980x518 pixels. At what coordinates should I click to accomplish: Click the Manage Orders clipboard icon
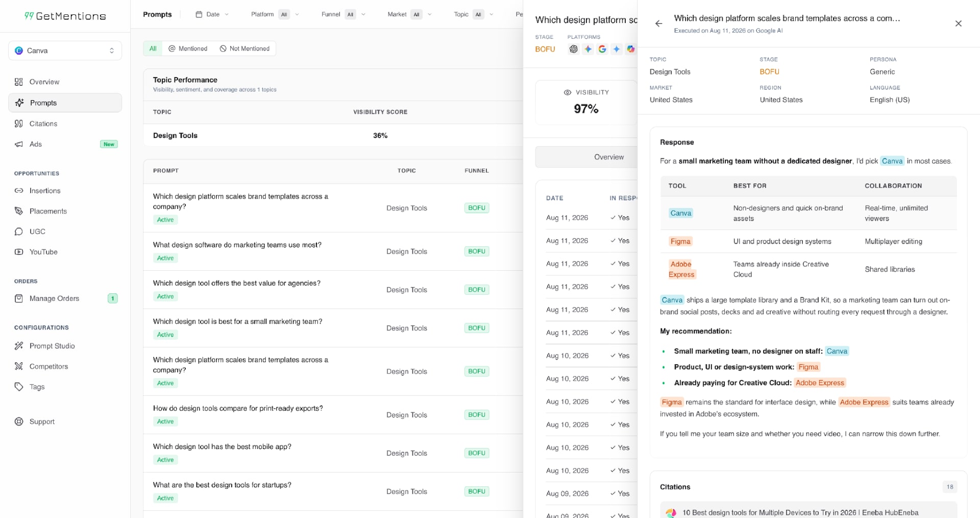point(19,298)
